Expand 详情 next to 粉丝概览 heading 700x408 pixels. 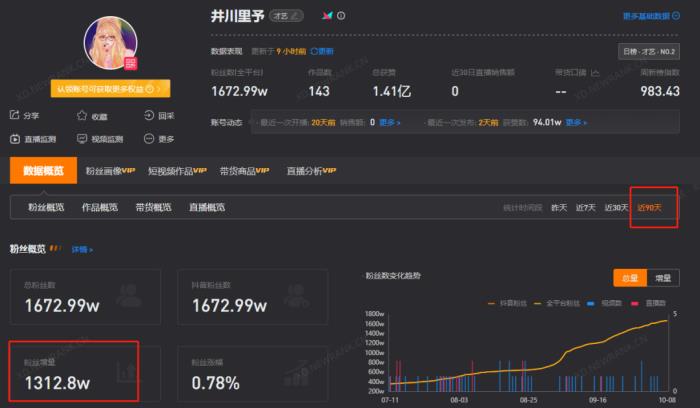click(82, 249)
